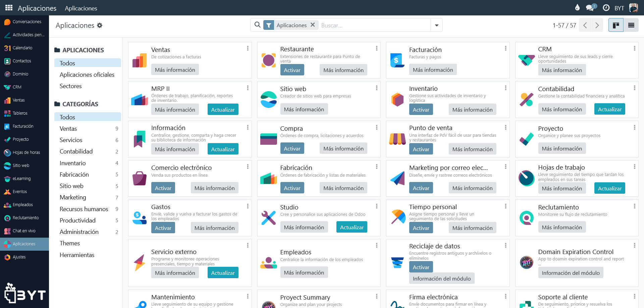The height and width of the screenshot is (308, 644).
Task: Activate the Inventario app
Action: [x=421, y=110]
